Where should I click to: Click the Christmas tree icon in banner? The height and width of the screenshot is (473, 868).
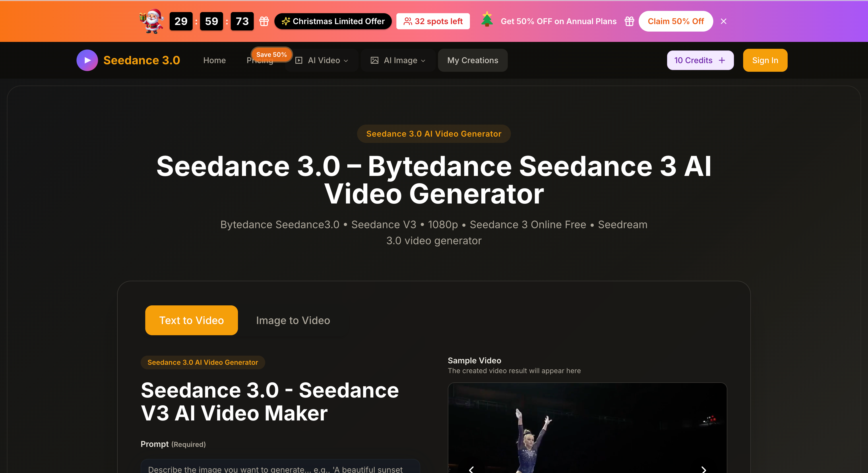[x=487, y=20]
